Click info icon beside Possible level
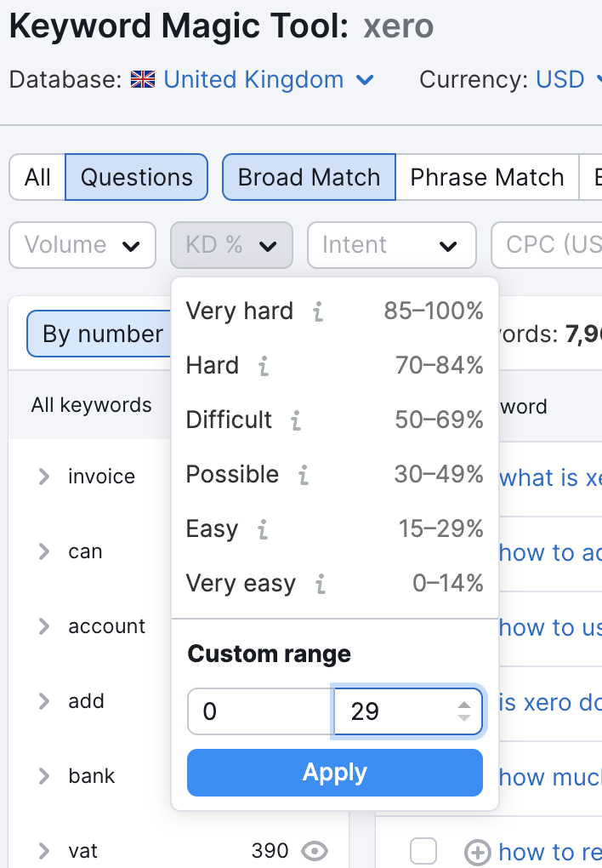 tap(304, 476)
